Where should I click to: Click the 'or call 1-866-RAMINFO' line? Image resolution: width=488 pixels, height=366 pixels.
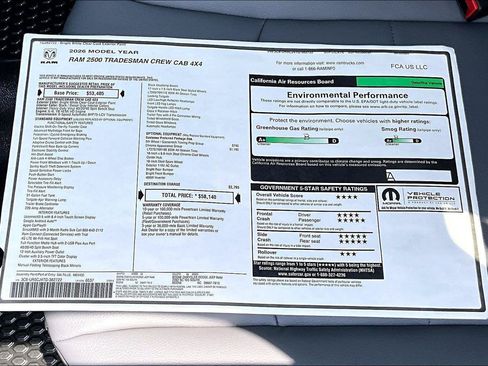[x=314, y=68]
